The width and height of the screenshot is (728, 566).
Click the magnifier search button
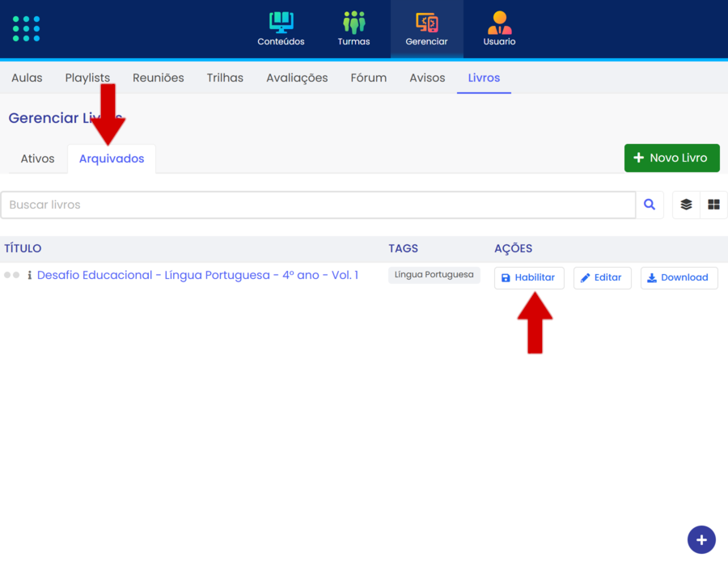[650, 205]
